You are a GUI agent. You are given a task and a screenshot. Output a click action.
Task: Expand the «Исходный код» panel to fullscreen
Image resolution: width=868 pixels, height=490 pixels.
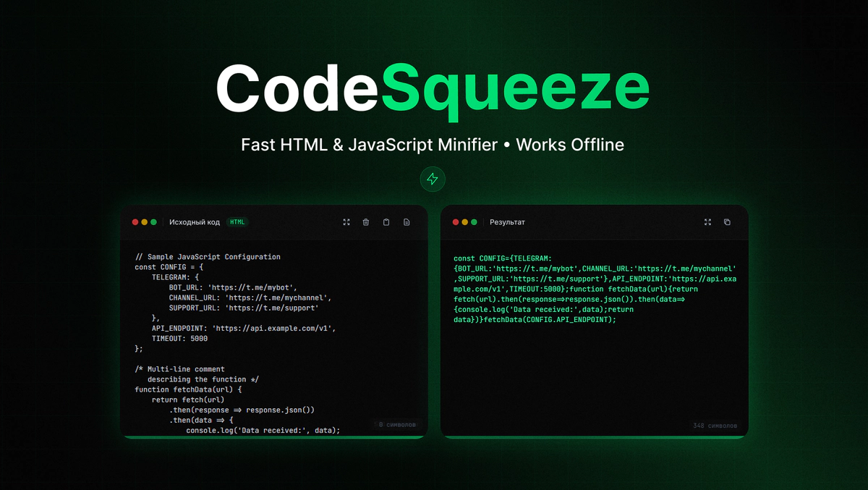click(x=346, y=222)
